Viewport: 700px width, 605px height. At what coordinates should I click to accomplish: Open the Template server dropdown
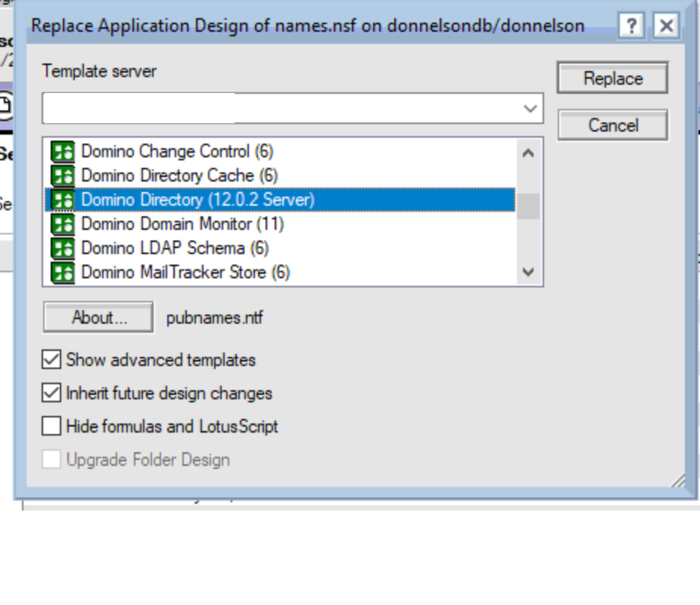530,108
